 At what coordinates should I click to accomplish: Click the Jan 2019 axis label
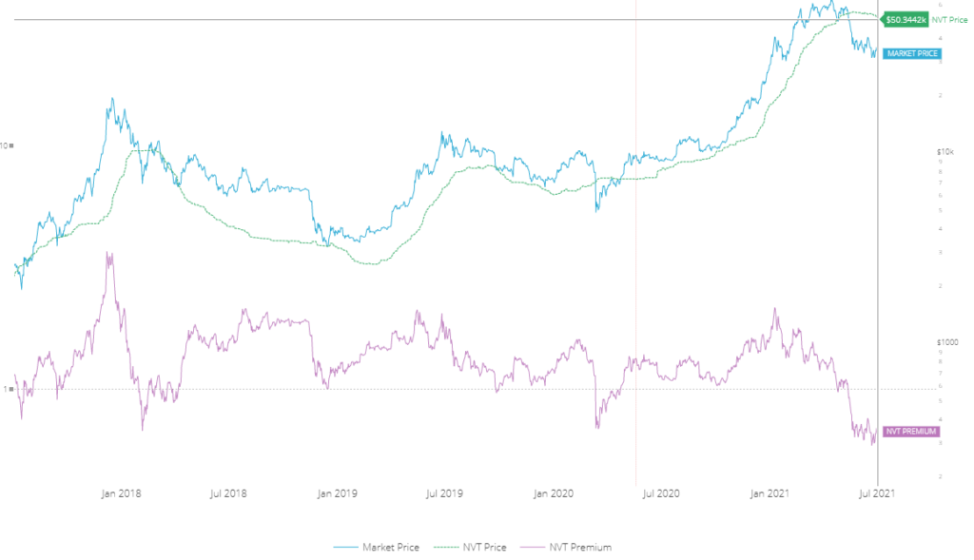point(337,493)
